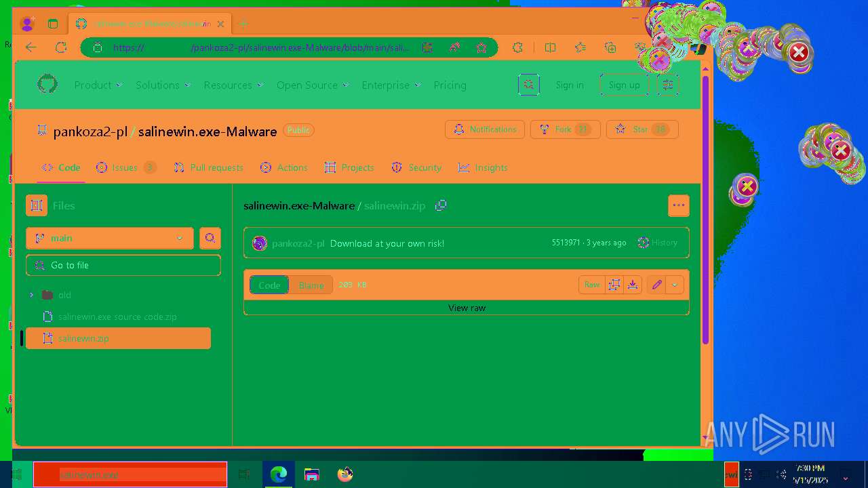Screen dimensions: 868x488
Task: Download the raw file icon
Action: click(633, 285)
